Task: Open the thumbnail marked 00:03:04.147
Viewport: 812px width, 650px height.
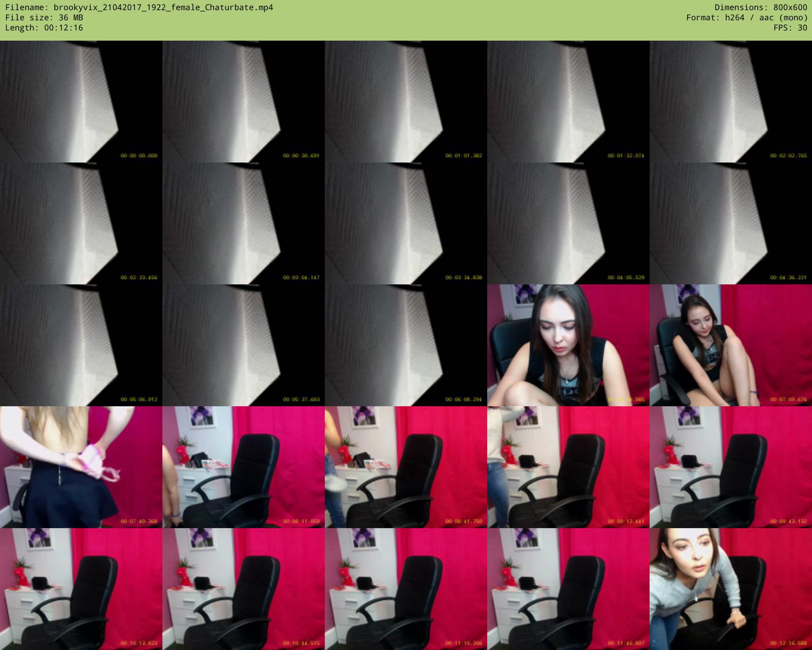Action: click(244, 223)
